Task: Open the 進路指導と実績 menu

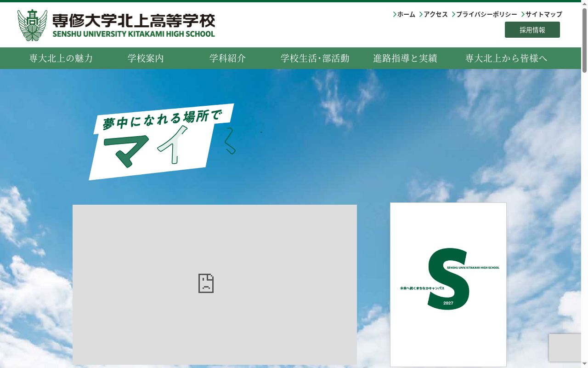Action: click(x=405, y=58)
